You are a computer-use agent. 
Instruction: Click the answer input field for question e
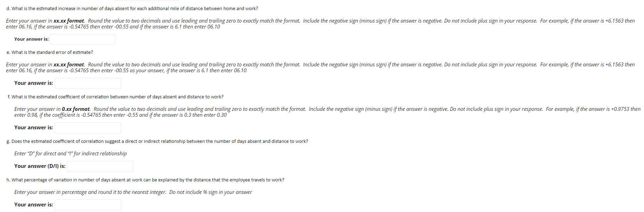point(88,83)
